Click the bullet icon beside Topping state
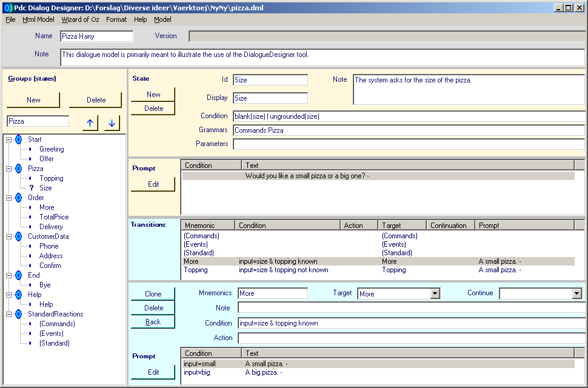 click(30, 178)
